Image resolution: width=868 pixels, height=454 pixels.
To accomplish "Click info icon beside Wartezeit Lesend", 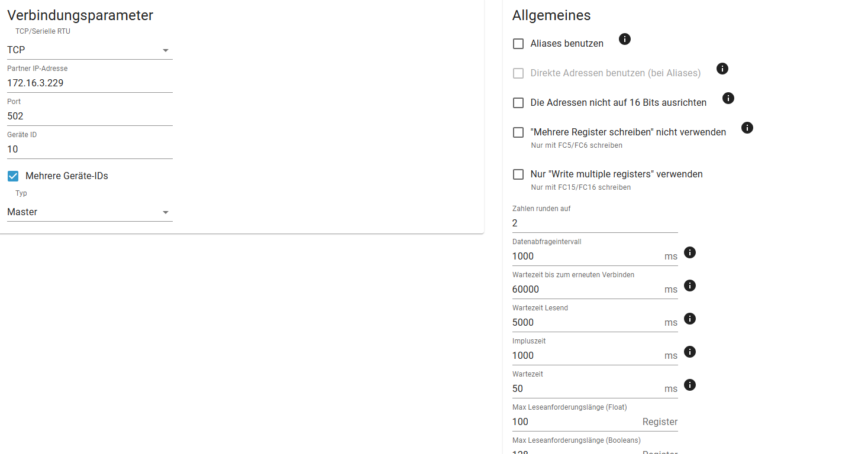I will pos(689,319).
